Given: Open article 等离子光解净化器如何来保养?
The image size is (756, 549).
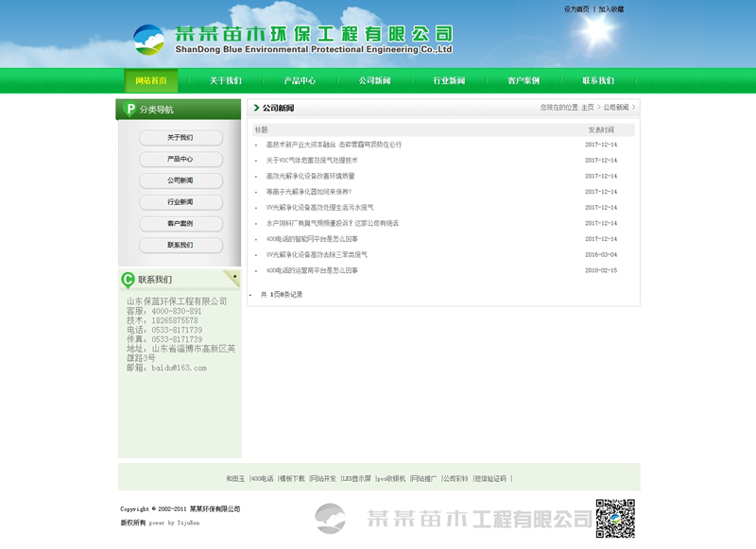Looking at the screenshot, I should coord(309,192).
